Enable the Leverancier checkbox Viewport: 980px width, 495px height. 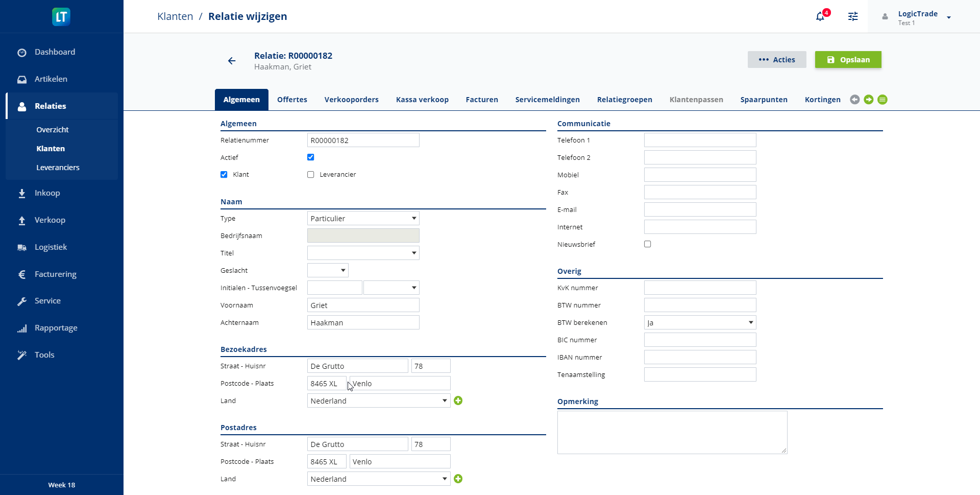coord(310,175)
